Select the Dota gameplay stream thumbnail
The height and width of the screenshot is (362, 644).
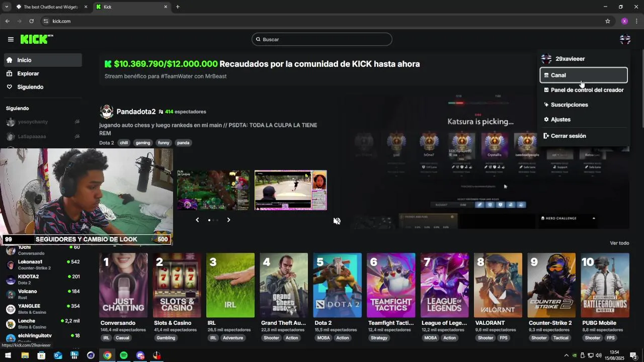click(213, 190)
